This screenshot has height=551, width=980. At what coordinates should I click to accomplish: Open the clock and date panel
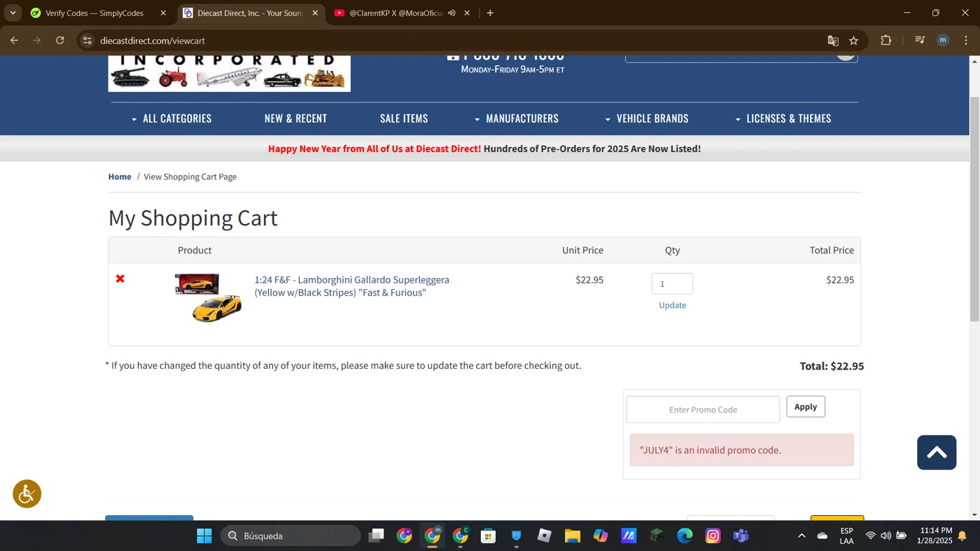[934, 536]
